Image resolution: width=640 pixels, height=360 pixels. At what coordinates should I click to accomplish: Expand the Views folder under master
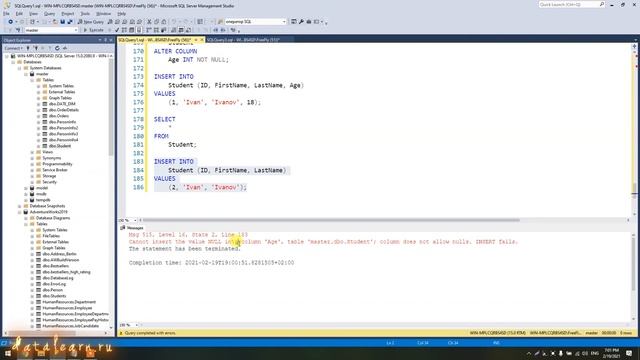(32, 152)
